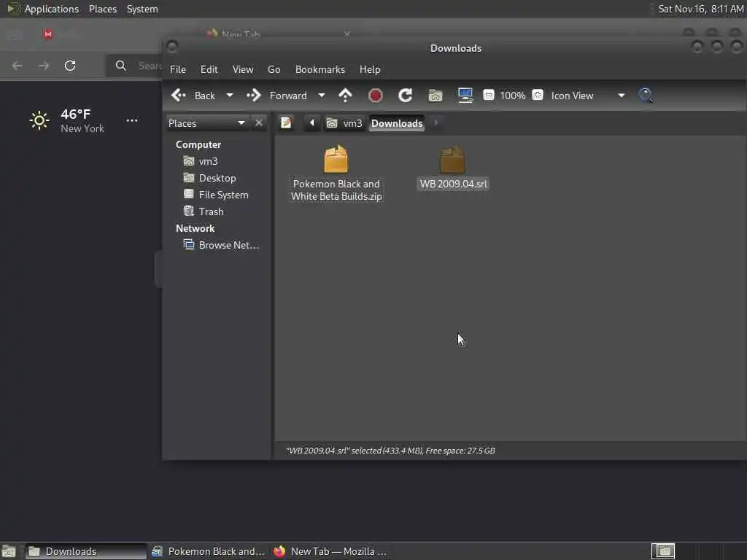The width and height of the screenshot is (747, 560).
Task: Select File System in the sidebar
Action: pos(223,195)
